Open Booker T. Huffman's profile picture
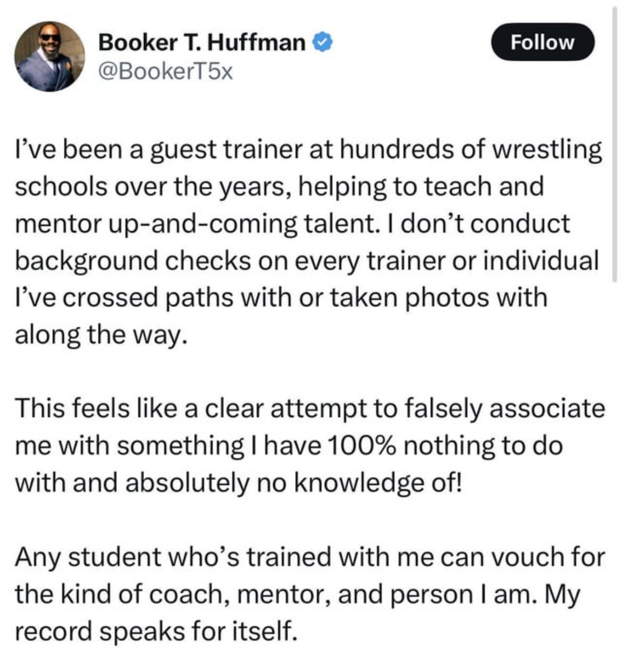Image resolution: width=622 pixels, height=672 pixels. coord(50,56)
